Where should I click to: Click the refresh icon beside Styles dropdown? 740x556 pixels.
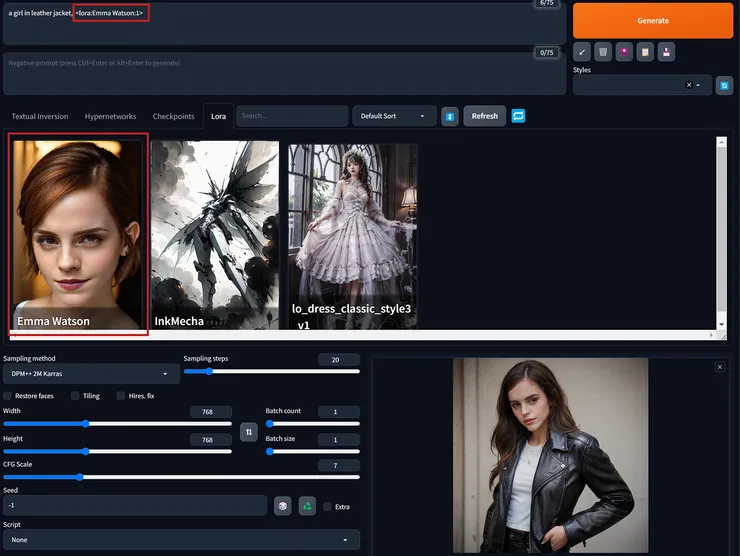pyautogui.click(x=724, y=86)
